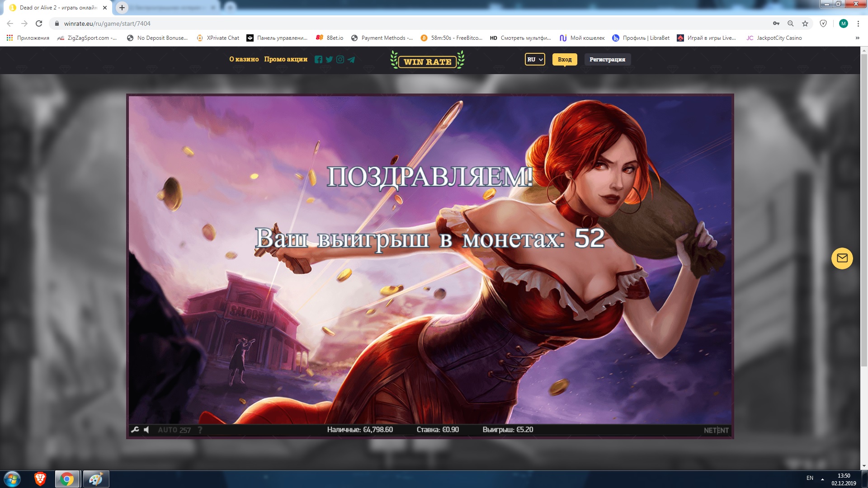Open the casino Twitter profile
Viewport: 868px width, 488px height.
click(x=329, y=59)
